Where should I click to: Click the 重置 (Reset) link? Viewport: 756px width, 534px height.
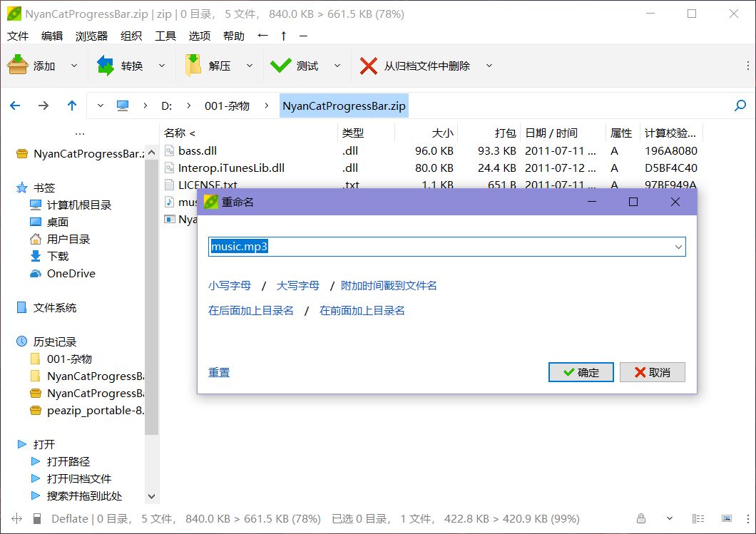click(x=218, y=371)
